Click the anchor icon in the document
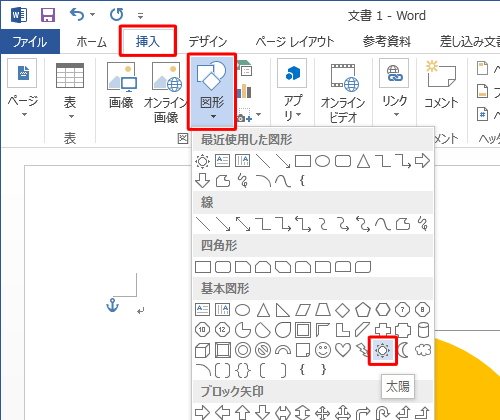Screen dimensions: 500x420 pos(112,305)
